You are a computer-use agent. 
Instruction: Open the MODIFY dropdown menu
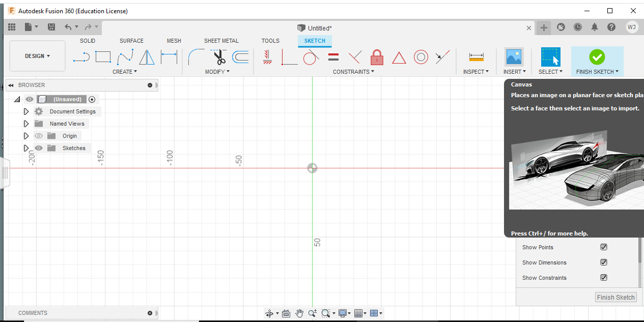(x=217, y=72)
